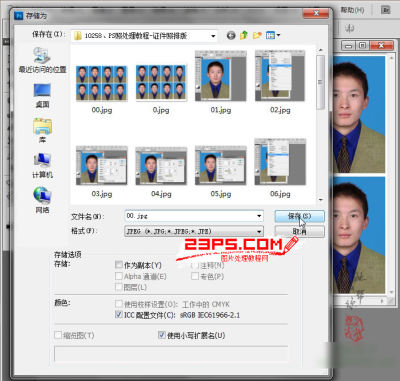Image resolution: width=400 pixels, height=381 pixels.
Task: Click the file list vertical scrollbar thumb
Action: [320, 82]
